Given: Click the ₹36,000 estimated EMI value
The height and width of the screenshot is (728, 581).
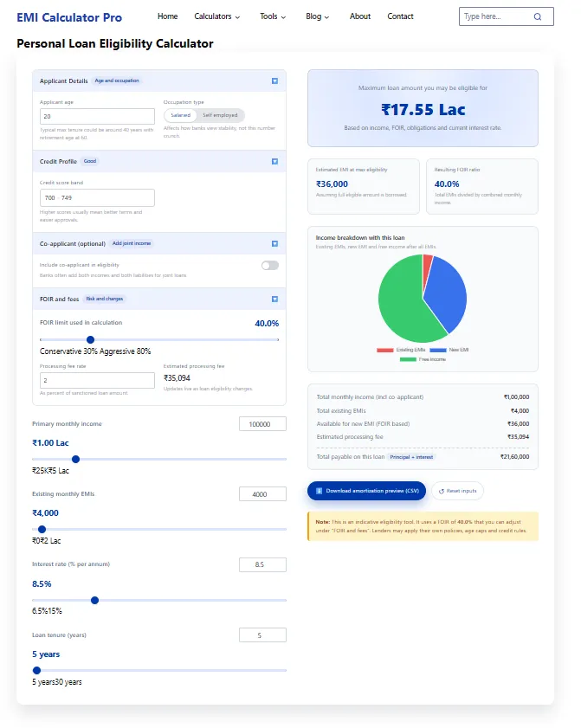Looking at the screenshot, I should [332, 184].
